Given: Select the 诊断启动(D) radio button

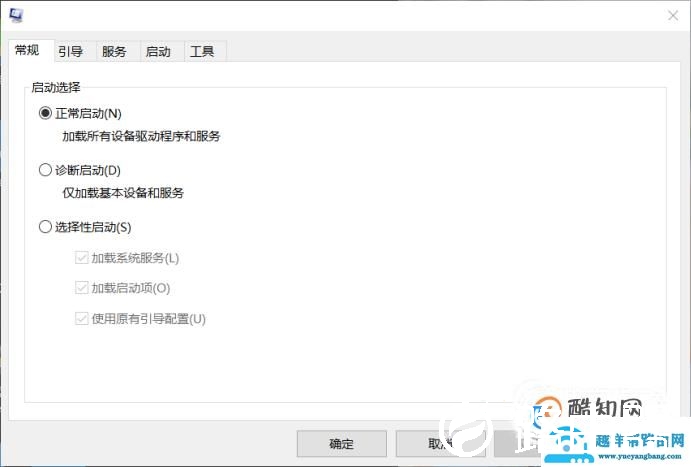Looking at the screenshot, I should (x=45, y=170).
